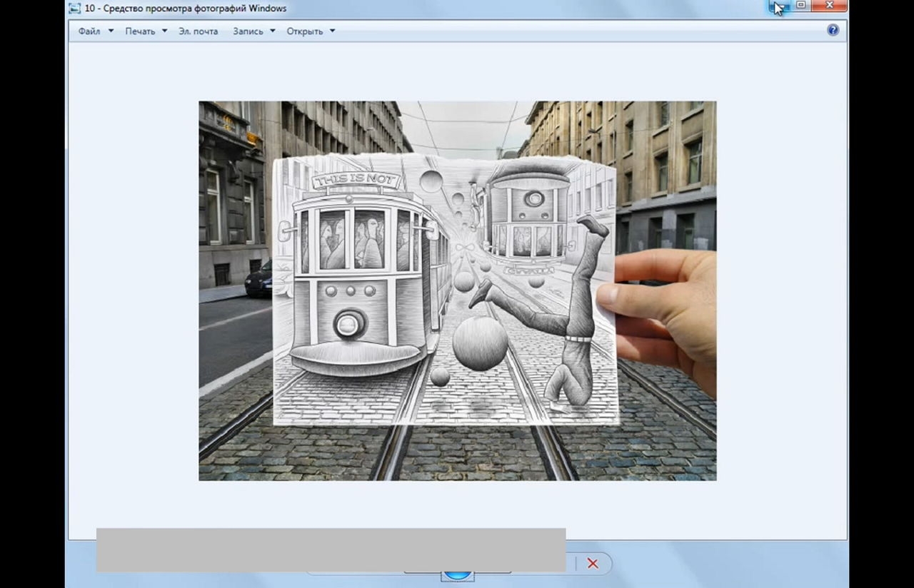
Task: Close the Photo Viewer window
Action: pyautogui.click(x=829, y=6)
